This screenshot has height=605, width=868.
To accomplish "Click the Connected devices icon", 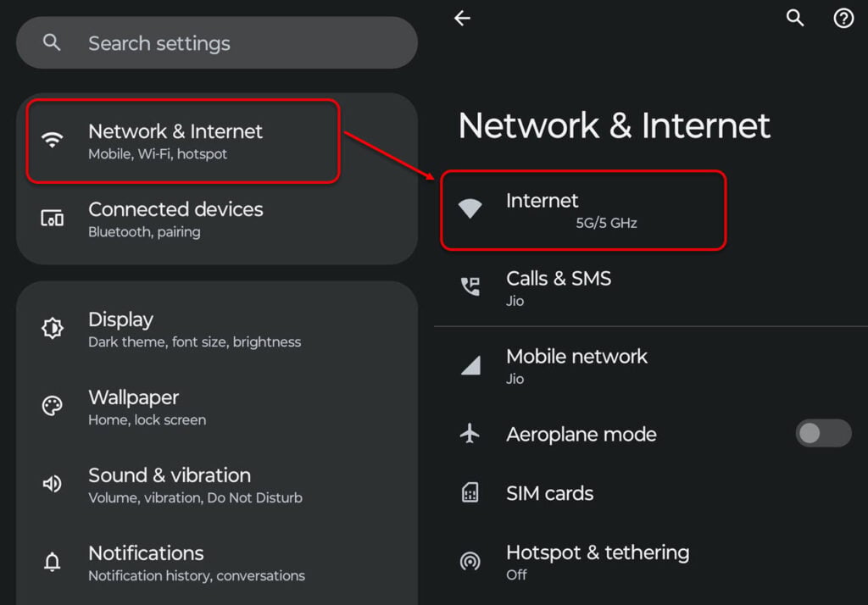I will click(x=53, y=219).
